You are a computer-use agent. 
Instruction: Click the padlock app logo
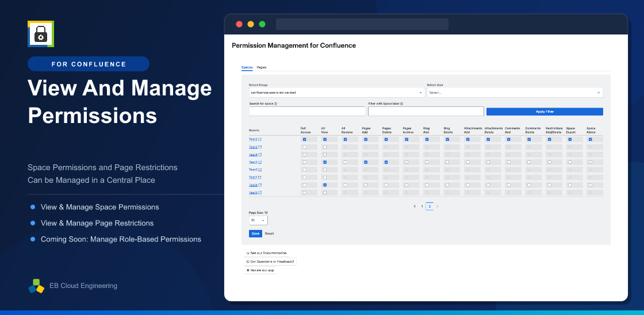[x=41, y=34]
